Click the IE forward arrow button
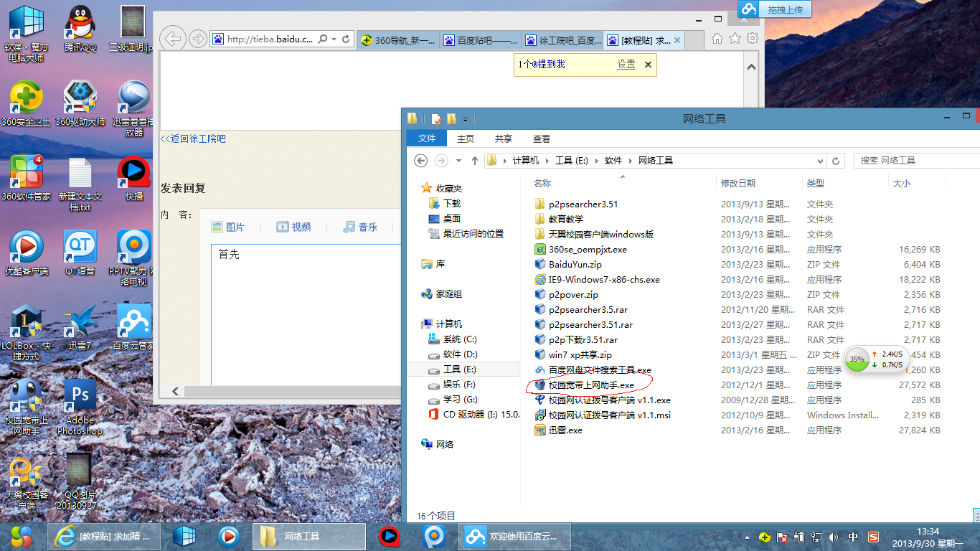Image resolution: width=980 pixels, height=551 pixels. click(x=198, y=39)
